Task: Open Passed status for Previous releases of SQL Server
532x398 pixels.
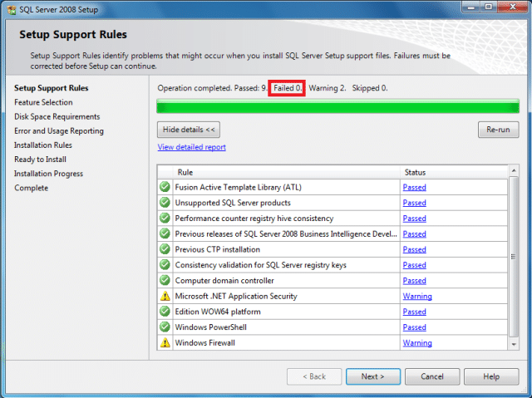Action: tap(414, 234)
